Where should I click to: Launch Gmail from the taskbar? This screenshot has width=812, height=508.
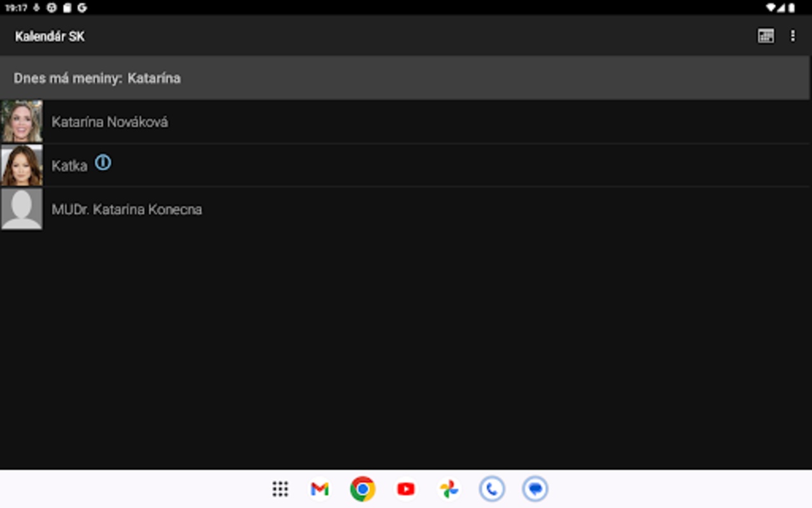click(x=320, y=489)
